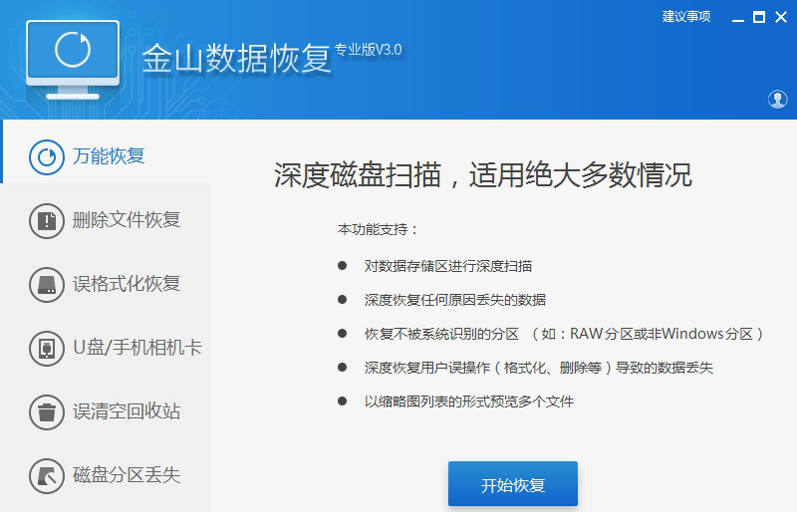Open the 建议事项 link
This screenshot has width=797, height=532.
point(686,17)
